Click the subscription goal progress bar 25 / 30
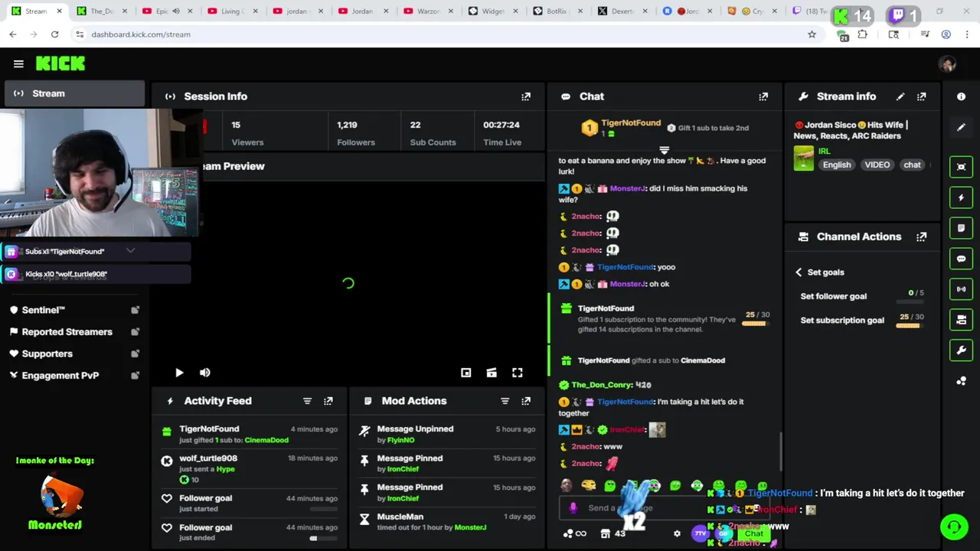This screenshot has height=551, width=980. point(908,326)
